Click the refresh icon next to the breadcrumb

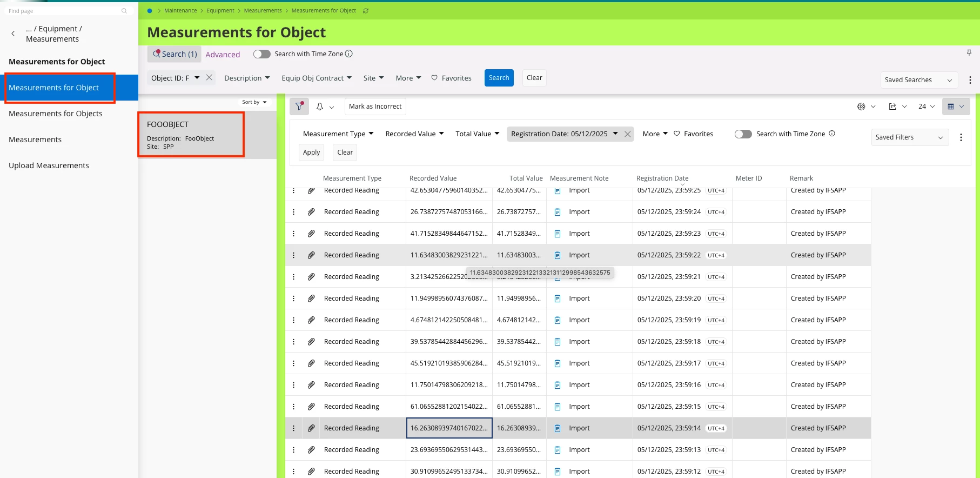tap(366, 11)
